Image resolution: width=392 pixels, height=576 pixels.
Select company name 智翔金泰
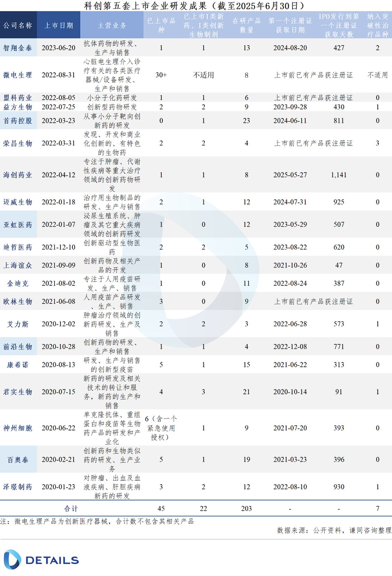click(18, 48)
